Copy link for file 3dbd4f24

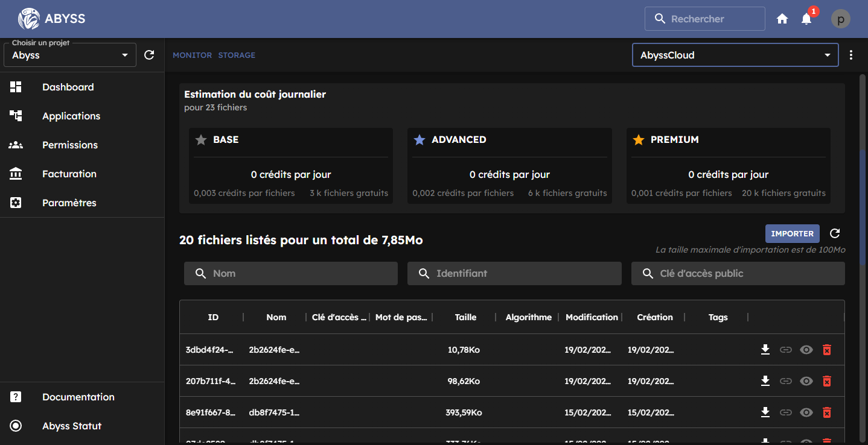point(785,350)
